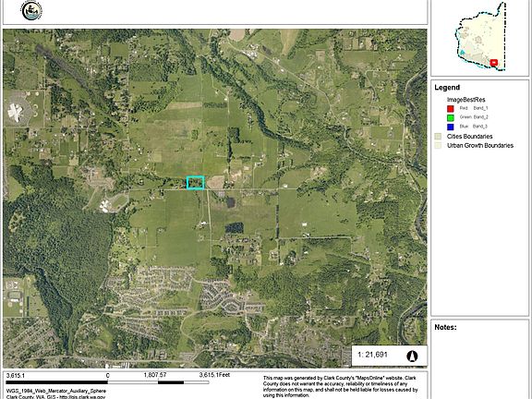Click the Notes: heading
532x399 pixels.
(445, 327)
